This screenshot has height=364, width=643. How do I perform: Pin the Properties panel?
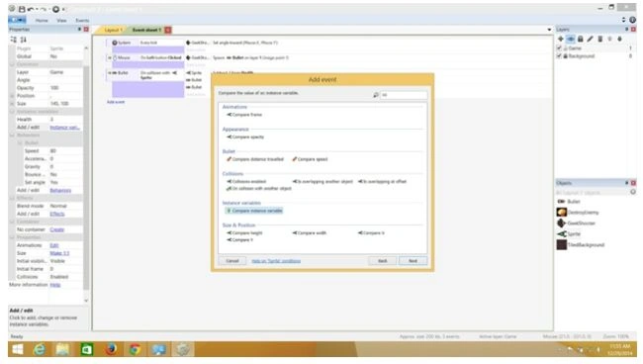coord(79,29)
